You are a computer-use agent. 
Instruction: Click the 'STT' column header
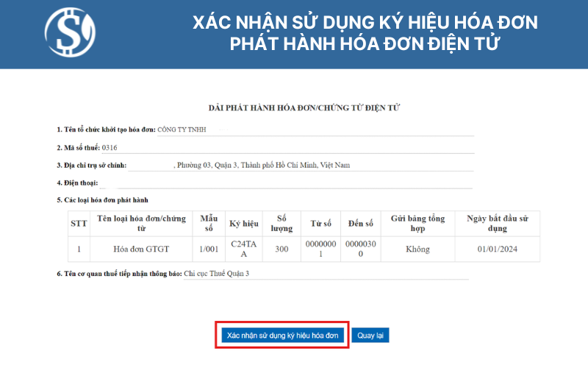click(x=79, y=224)
